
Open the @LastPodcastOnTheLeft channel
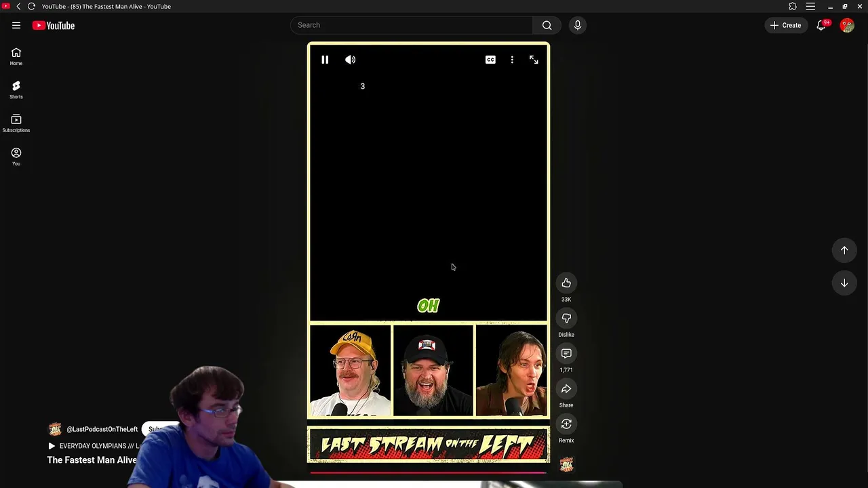[x=102, y=429]
